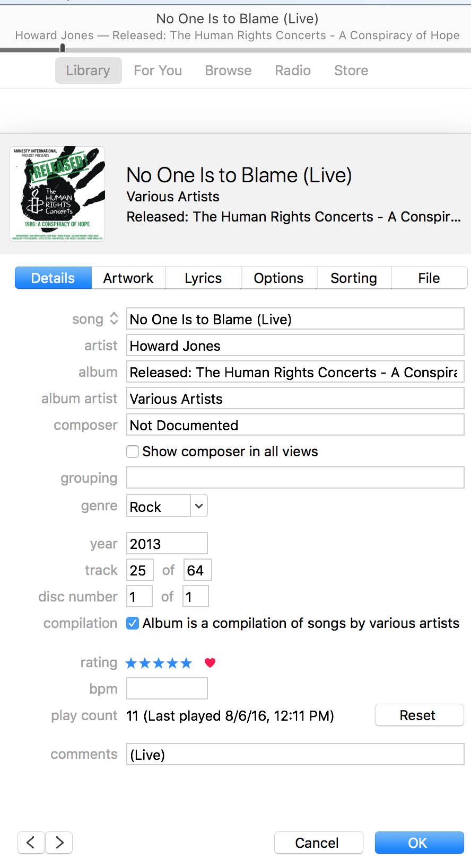The image size is (471, 868).
Task: Cancel the song info dialog
Action: point(318,843)
